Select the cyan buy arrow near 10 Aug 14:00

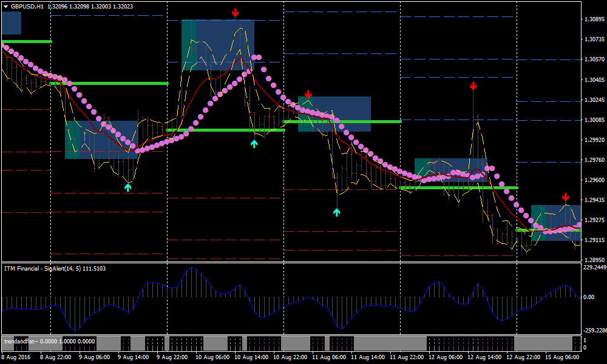point(254,144)
